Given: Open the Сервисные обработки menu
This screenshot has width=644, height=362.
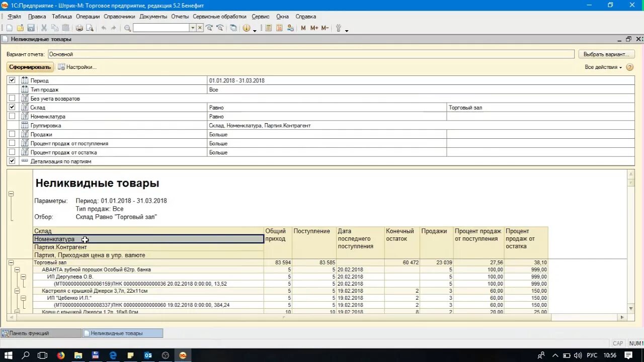Looking at the screenshot, I should pyautogui.click(x=219, y=17).
